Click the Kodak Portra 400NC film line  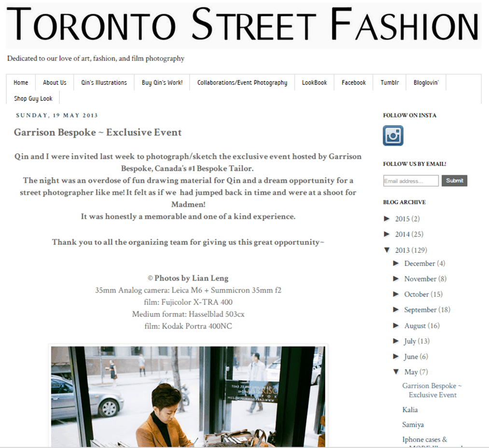pos(188,326)
